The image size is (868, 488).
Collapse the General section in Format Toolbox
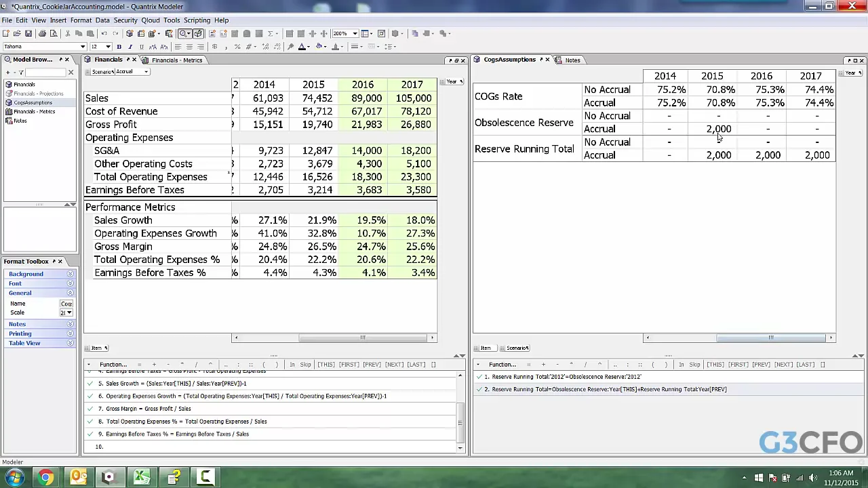[70, 293]
